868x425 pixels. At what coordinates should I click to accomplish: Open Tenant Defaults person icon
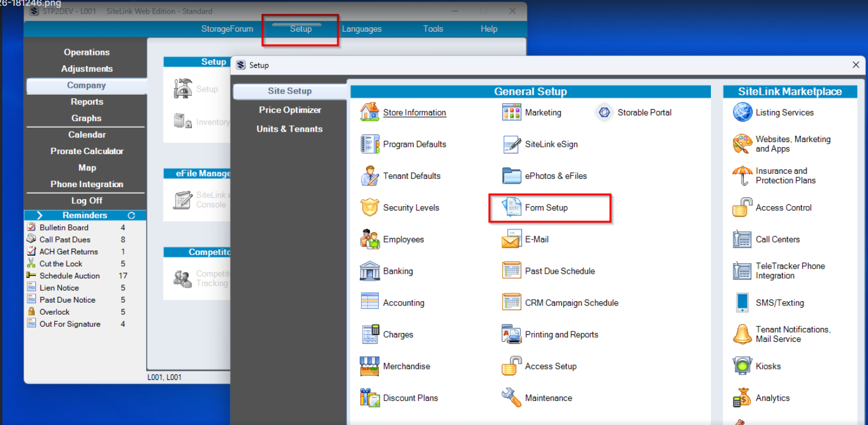(370, 176)
